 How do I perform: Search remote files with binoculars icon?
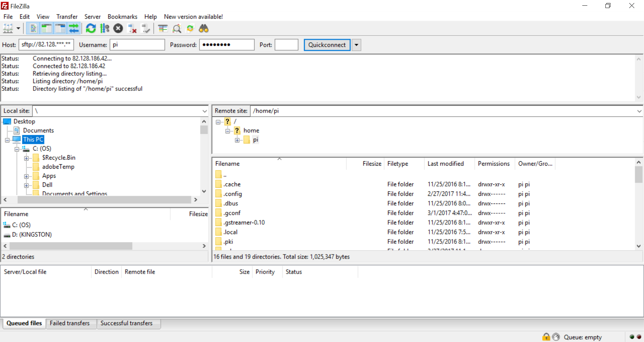[x=204, y=28]
